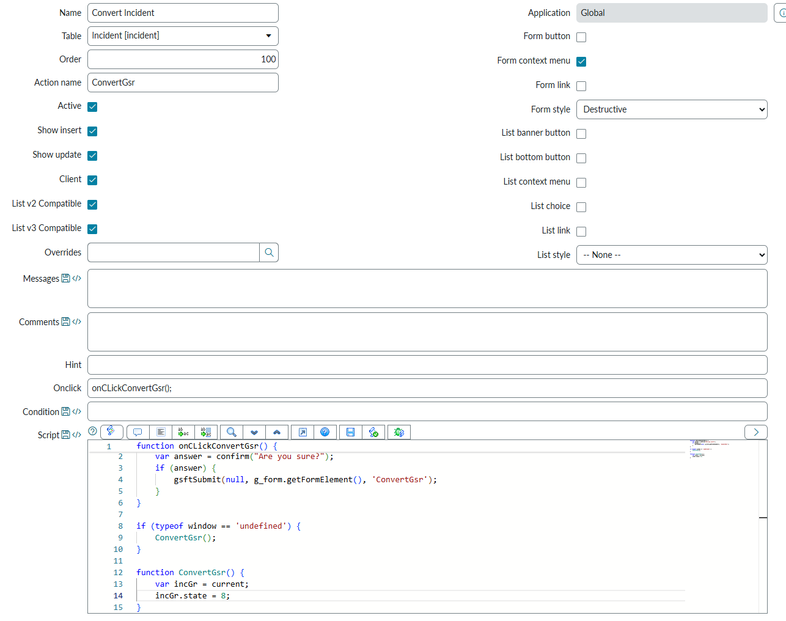
Task: Click the search magnifier in script toolbar
Action: pyautogui.click(x=231, y=432)
